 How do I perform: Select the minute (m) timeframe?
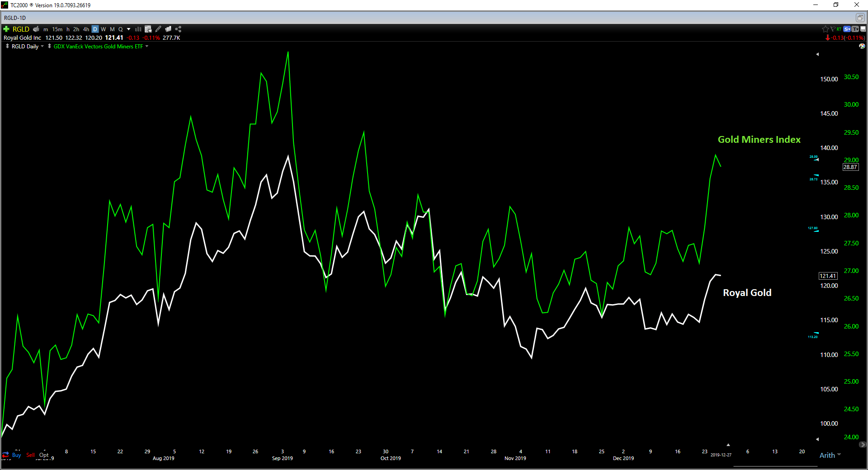tap(46, 29)
